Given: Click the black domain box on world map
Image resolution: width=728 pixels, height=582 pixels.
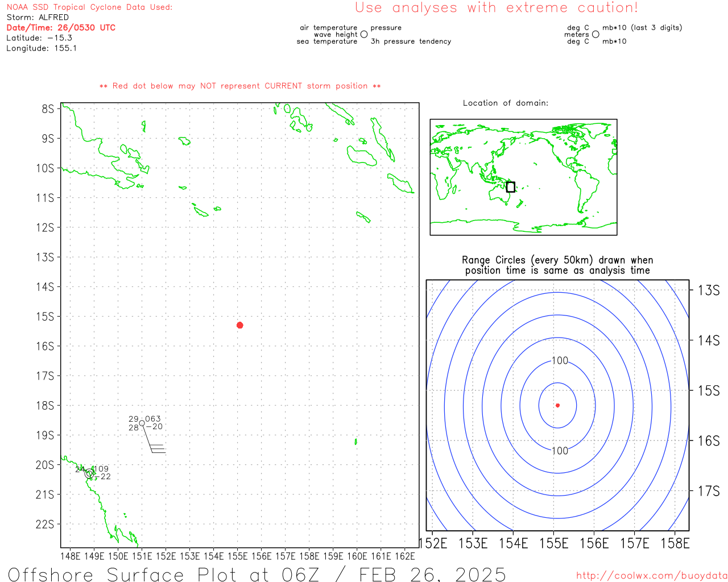Looking at the screenshot, I should (511, 187).
